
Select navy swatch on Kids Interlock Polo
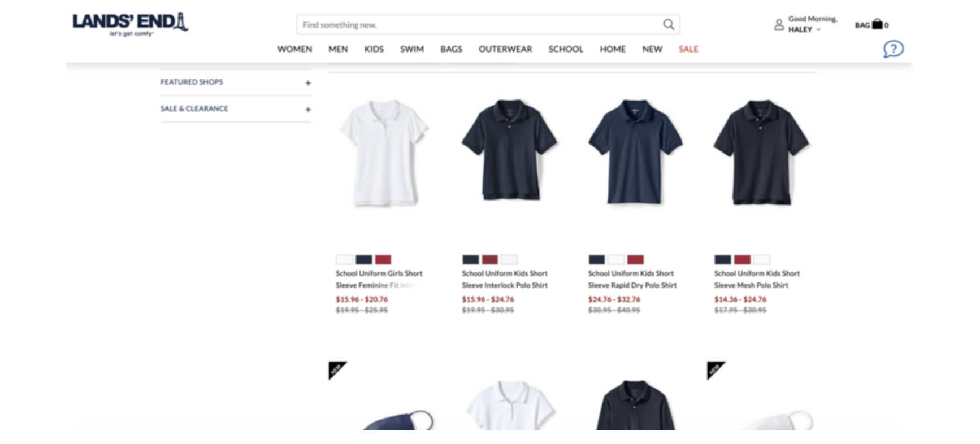(471, 259)
